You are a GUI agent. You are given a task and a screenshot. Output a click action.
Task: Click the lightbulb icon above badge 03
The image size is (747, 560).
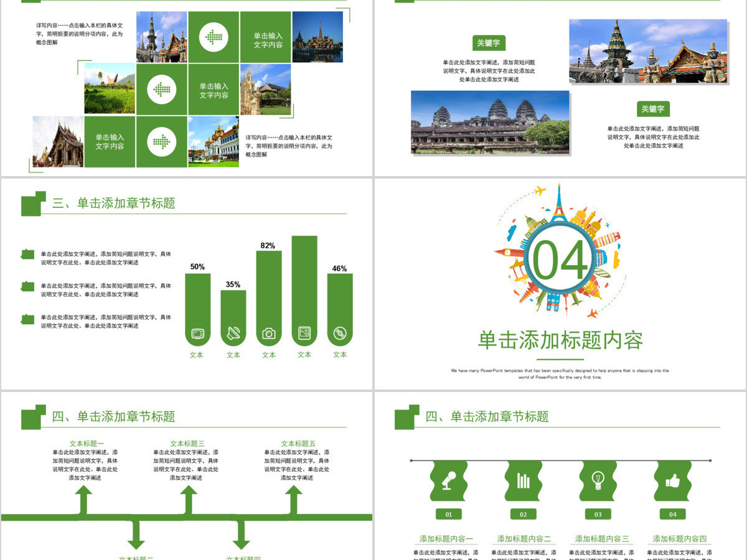pyautogui.click(x=598, y=481)
